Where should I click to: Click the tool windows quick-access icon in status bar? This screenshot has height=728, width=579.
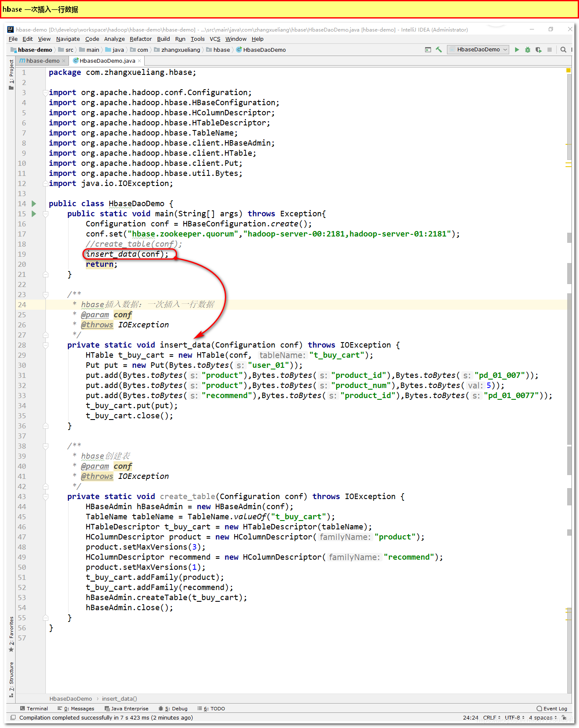(13, 717)
